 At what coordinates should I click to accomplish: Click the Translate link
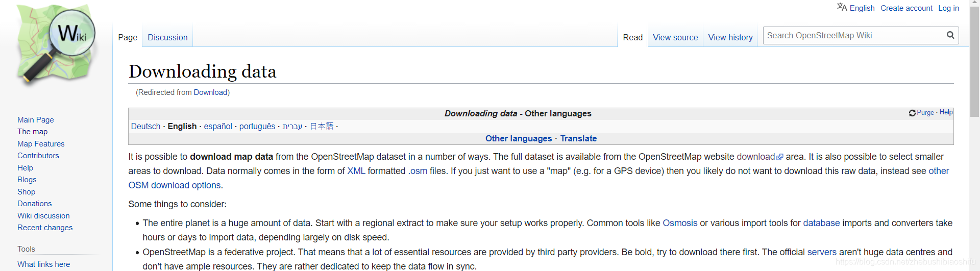tap(578, 138)
